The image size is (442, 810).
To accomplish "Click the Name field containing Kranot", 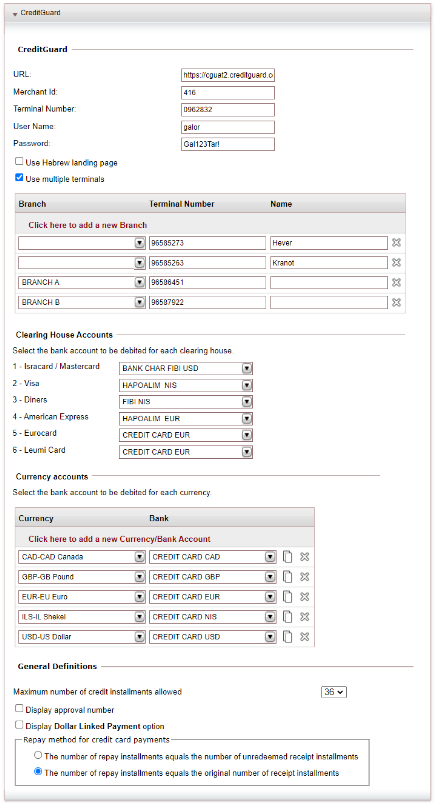I will point(329,263).
